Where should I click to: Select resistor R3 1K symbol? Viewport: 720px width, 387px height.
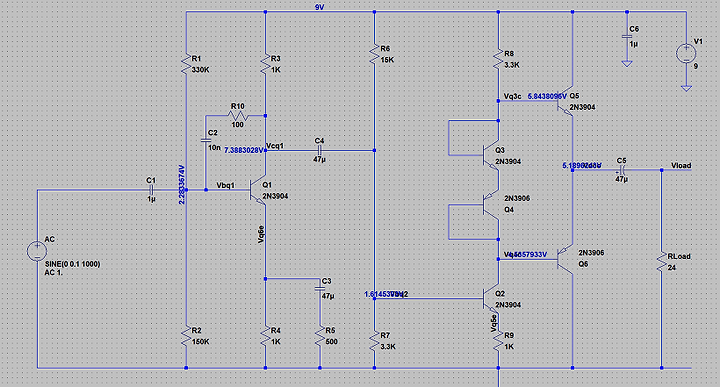tap(265, 64)
